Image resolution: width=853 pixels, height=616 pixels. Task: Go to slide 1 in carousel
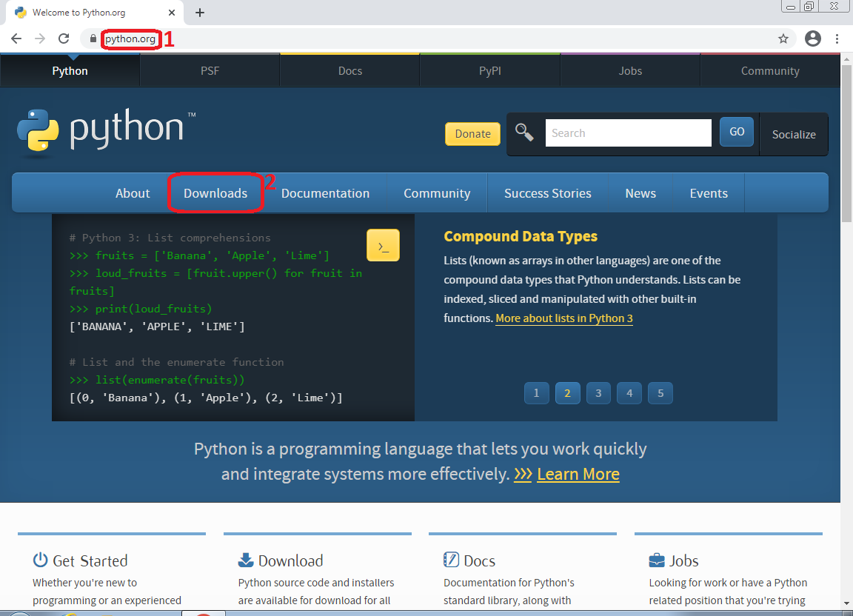tap(536, 393)
